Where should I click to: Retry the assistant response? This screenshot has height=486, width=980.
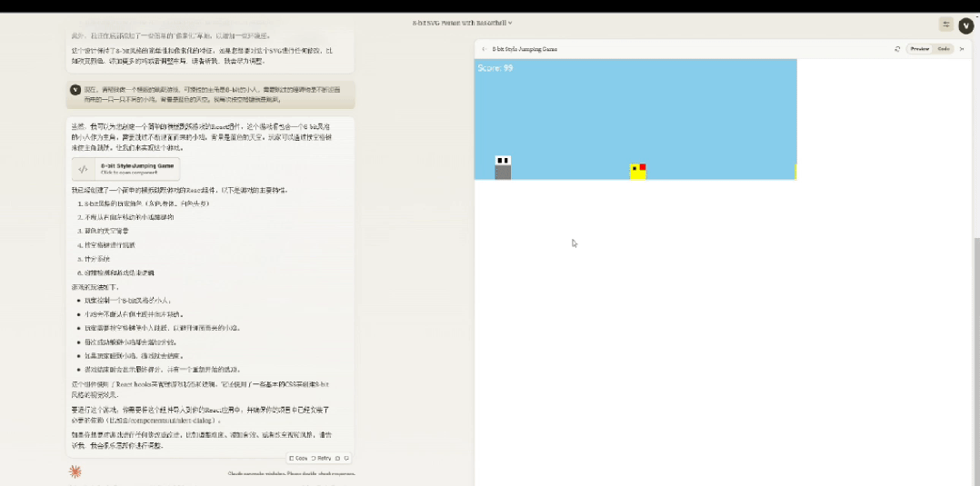click(321, 458)
